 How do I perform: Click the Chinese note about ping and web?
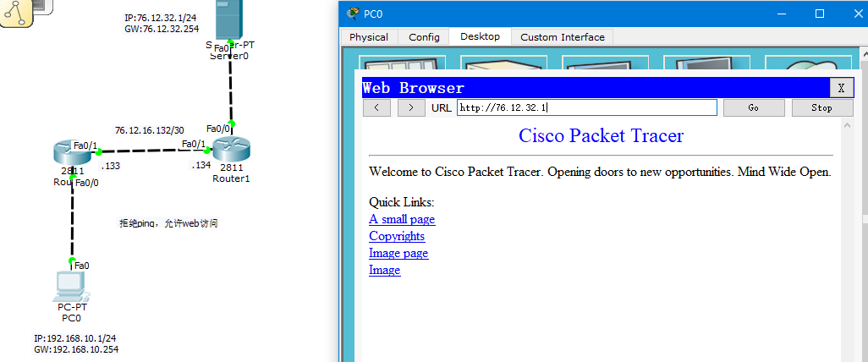(x=168, y=223)
